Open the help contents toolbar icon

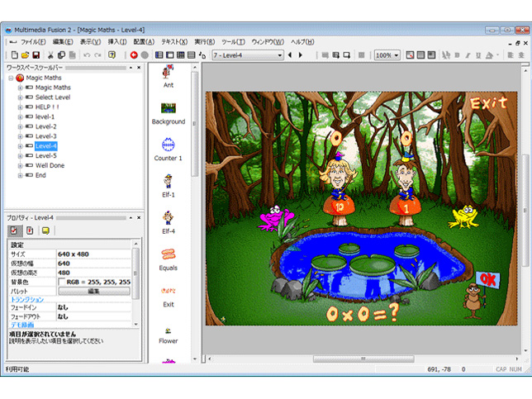(112, 55)
